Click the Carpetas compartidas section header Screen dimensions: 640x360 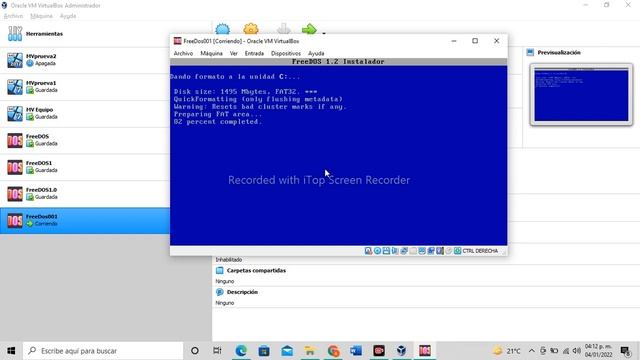point(256,271)
